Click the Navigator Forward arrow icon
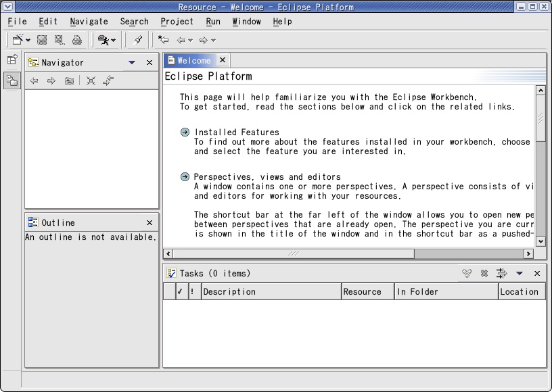This screenshot has height=392, width=552. point(51,81)
